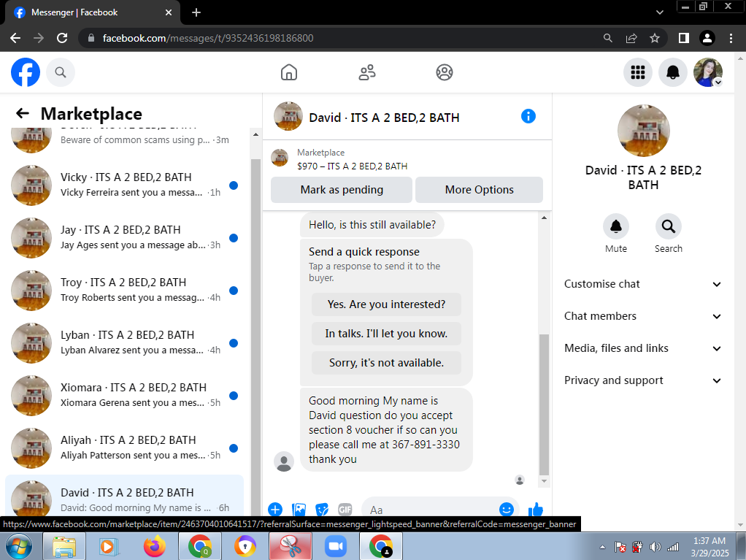Close the Messenger | Facebook tab
Image resolution: width=746 pixels, height=560 pixels.
(168, 12)
